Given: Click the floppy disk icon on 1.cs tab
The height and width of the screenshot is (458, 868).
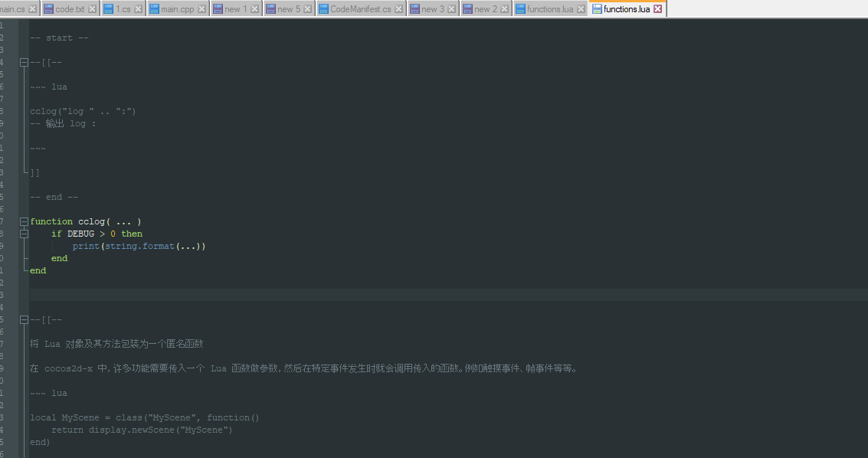Looking at the screenshot, I should click(x=110, y=8).
